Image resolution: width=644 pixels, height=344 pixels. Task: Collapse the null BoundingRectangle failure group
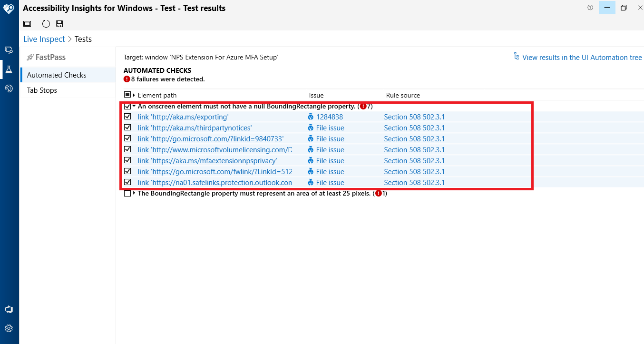click(x=133, y=106)
